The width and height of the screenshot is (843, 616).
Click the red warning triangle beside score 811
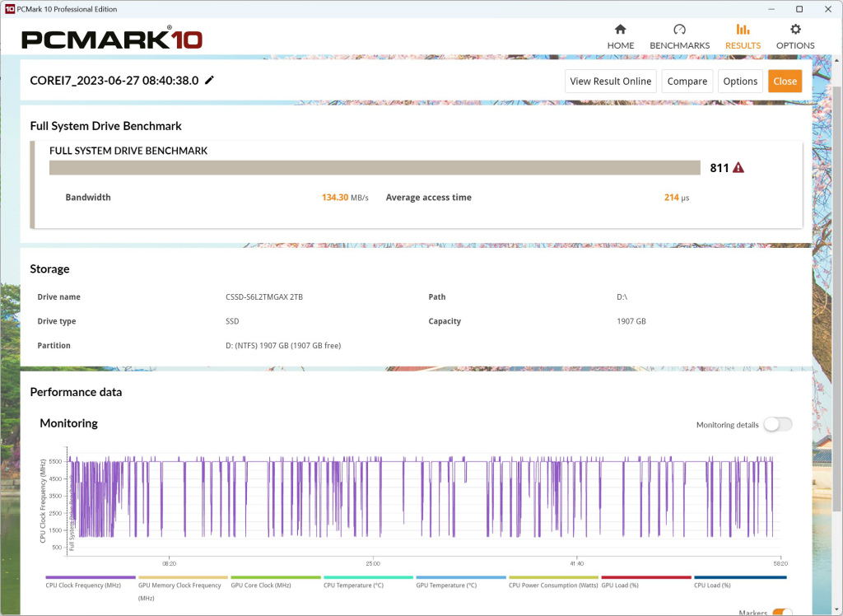[x=738, y=168]
